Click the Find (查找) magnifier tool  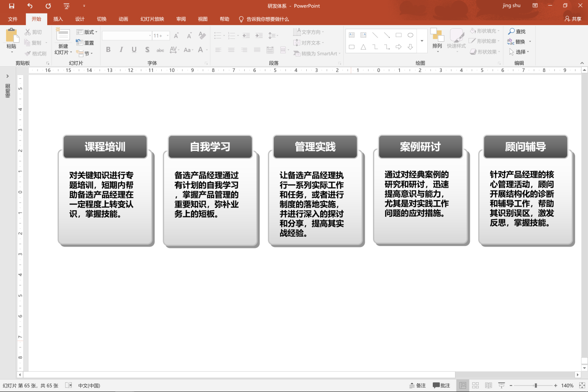click(x=517, y=32)
